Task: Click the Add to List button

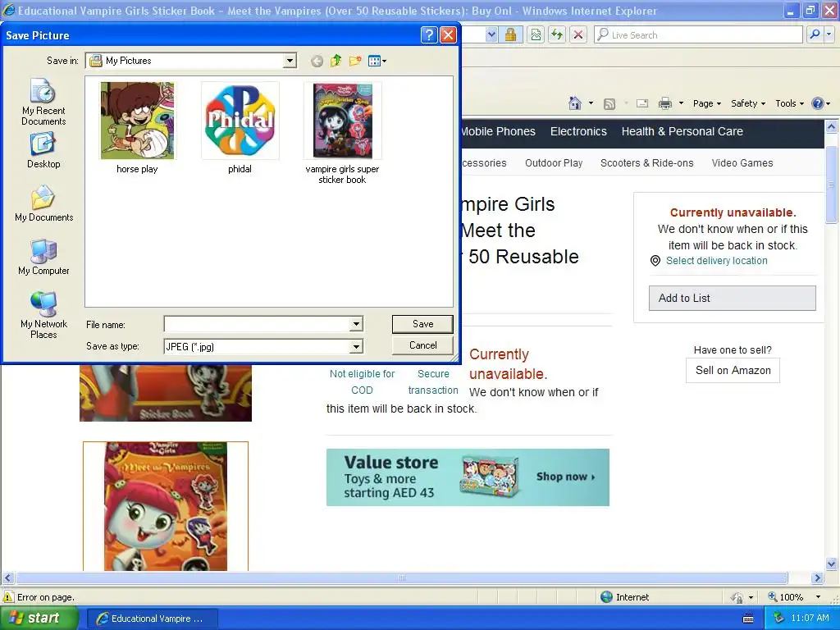Action: coord(733,299)
